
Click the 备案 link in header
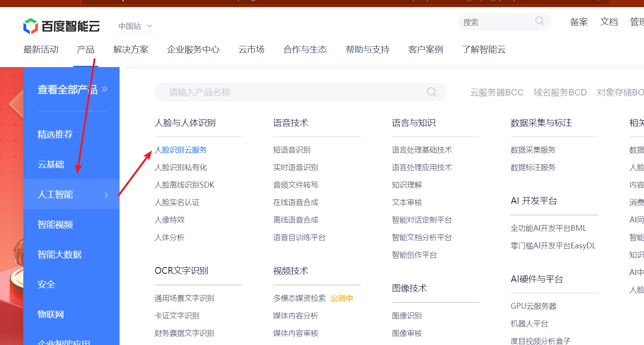[x=579, y=22]
